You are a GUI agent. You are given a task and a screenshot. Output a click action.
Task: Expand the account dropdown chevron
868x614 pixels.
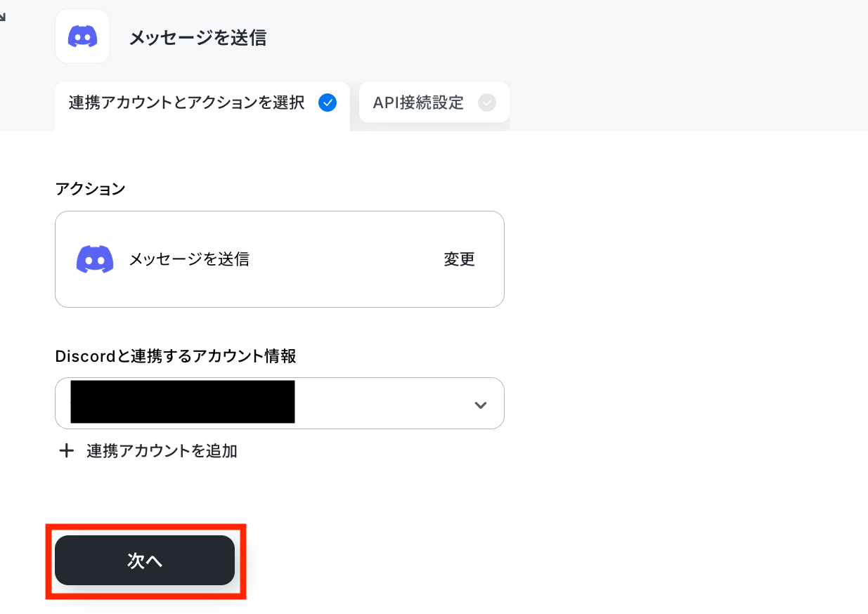click(481, 405)
